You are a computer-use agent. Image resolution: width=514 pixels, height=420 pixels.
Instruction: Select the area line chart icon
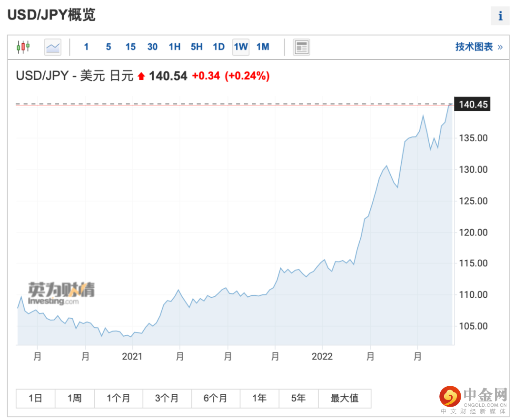pyautogui.click(x=53, y=47)
